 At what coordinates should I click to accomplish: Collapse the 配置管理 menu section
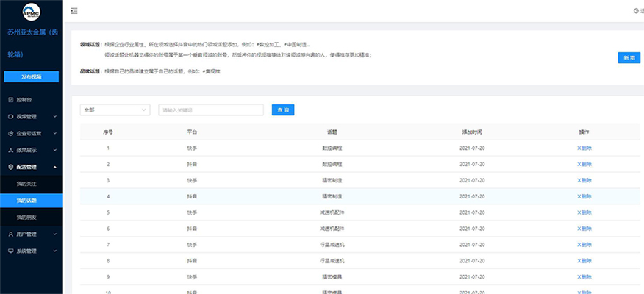55,167
